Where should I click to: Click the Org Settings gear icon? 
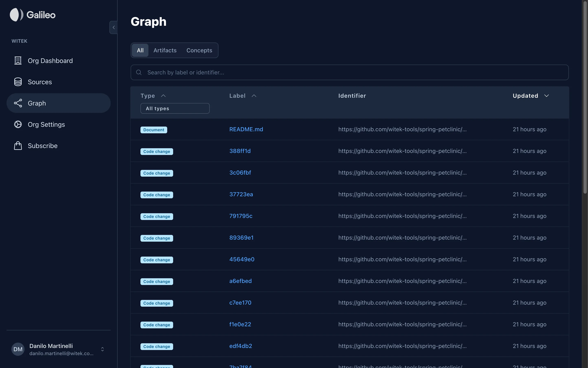(x=18, y=124)
